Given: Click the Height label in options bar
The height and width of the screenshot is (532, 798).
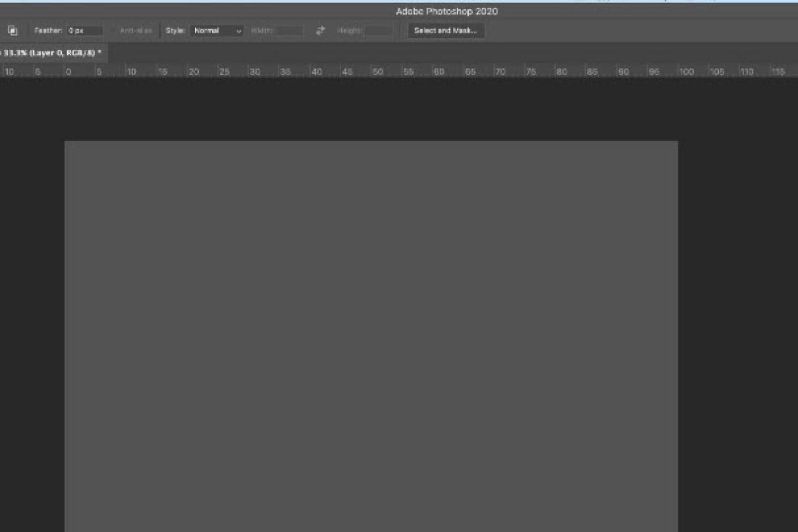Looking at the screenshot, I should (x=349, y=31).
